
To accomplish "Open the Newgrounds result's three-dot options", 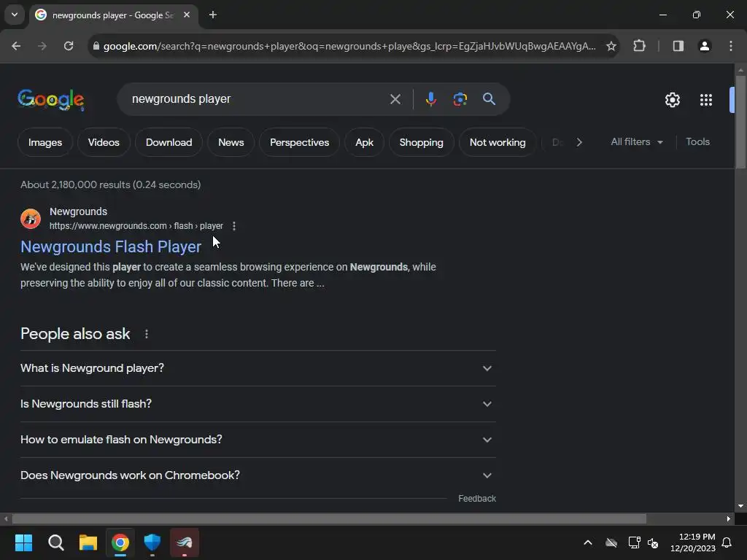I will [x=234, y=226].
